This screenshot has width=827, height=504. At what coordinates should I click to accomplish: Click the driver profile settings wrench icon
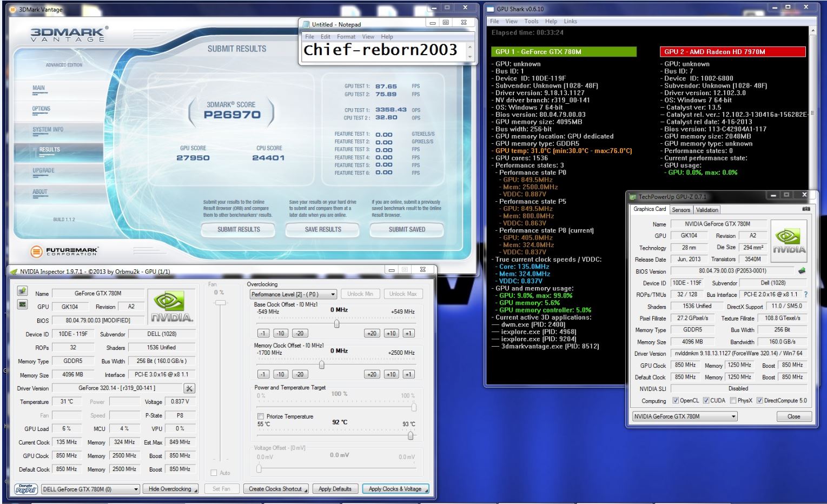pos(189,388)
